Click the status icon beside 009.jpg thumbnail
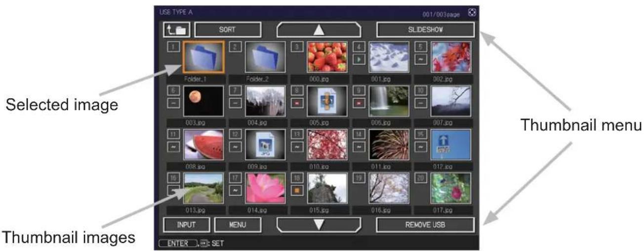This screenshot has width=644, height=251. click(x=236, y=146)
